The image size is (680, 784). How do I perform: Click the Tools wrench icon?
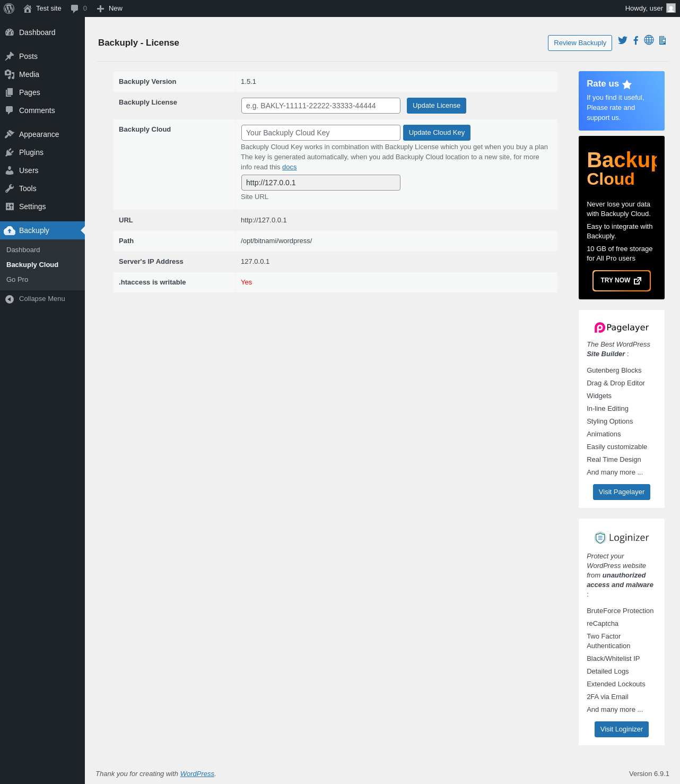click(10, 188)
